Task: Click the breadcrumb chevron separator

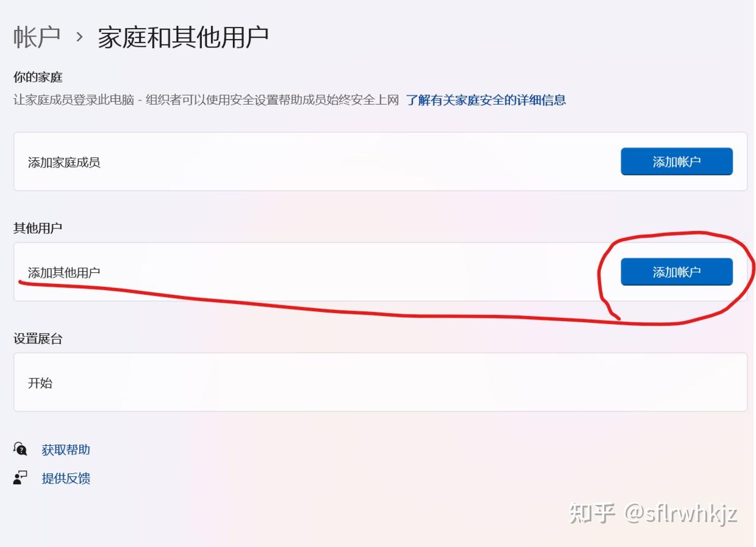Action: [79, 37]
